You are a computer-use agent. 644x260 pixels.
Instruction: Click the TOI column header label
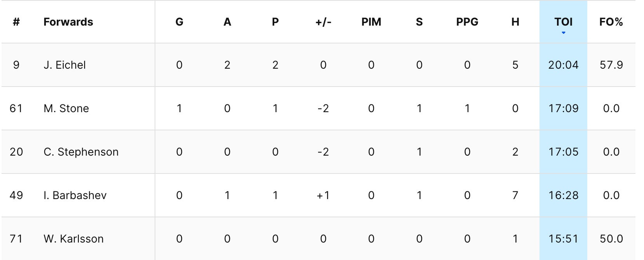click(x=563, y=22)
